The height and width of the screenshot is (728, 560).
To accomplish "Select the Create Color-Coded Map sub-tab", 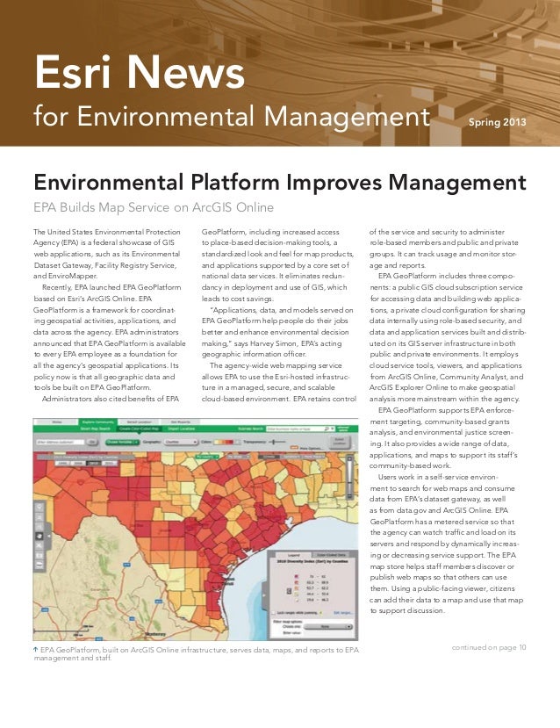I will click(x=140, y=429).
